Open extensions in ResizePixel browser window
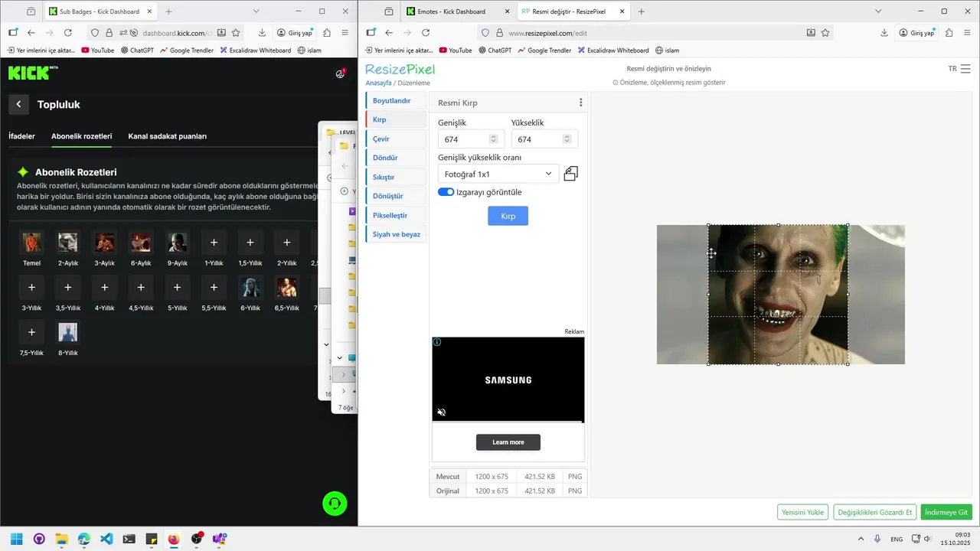Image resolution: width=980 pixels, height=551 pixels. click(x=949, y=33)
